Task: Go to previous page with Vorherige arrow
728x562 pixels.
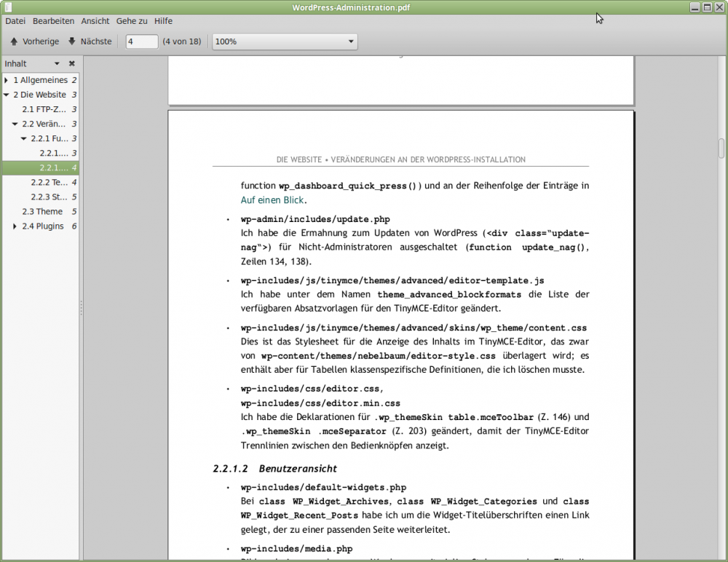Action: (x=34, y=41)
